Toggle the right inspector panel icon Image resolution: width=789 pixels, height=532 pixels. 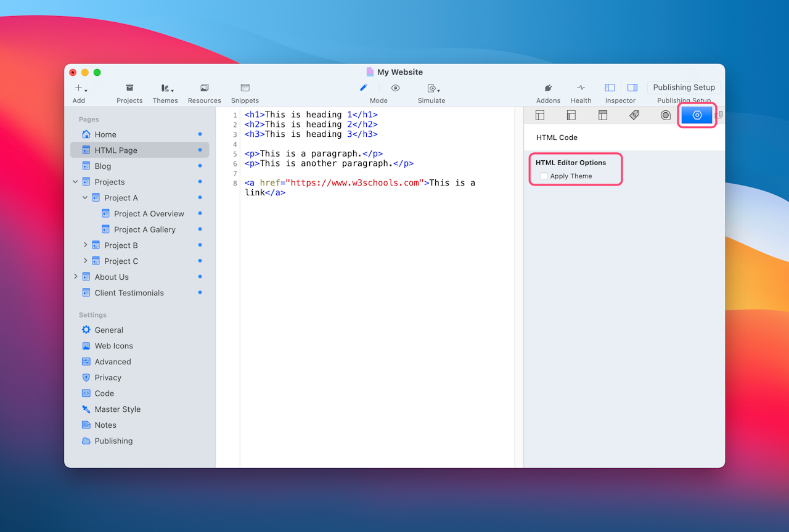pos(632,88)
